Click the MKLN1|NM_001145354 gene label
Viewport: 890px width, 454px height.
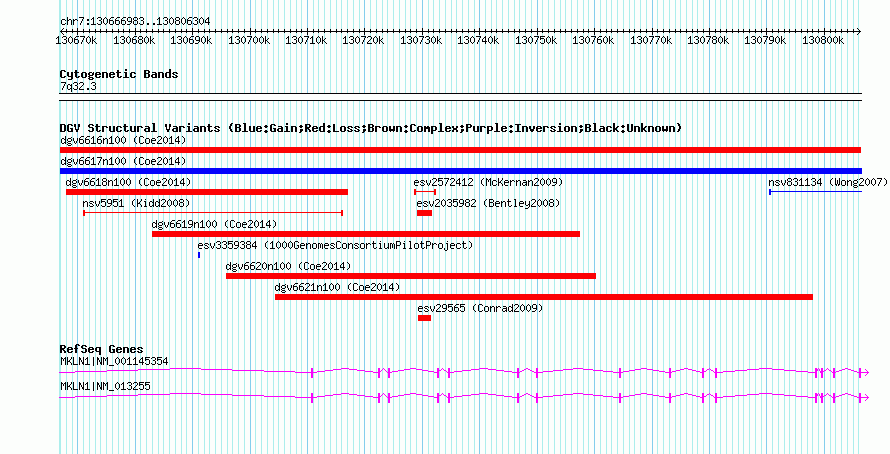point(114,361)
